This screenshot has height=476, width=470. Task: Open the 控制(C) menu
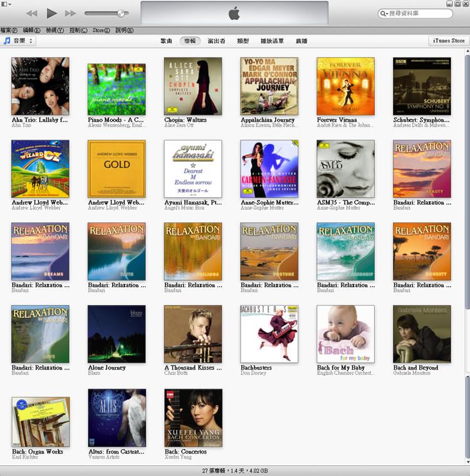click(x=78, y=30)
